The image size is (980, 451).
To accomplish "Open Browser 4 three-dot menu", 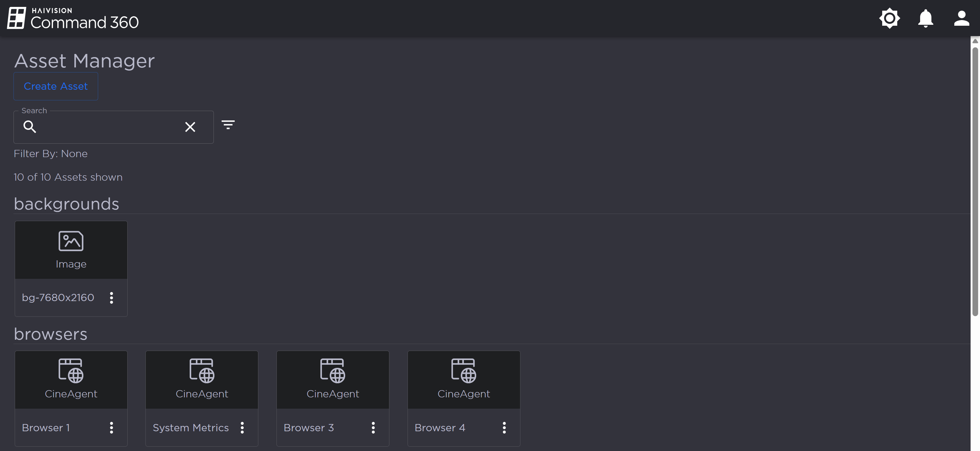I will pyautogui.click(x=504, y=428).
